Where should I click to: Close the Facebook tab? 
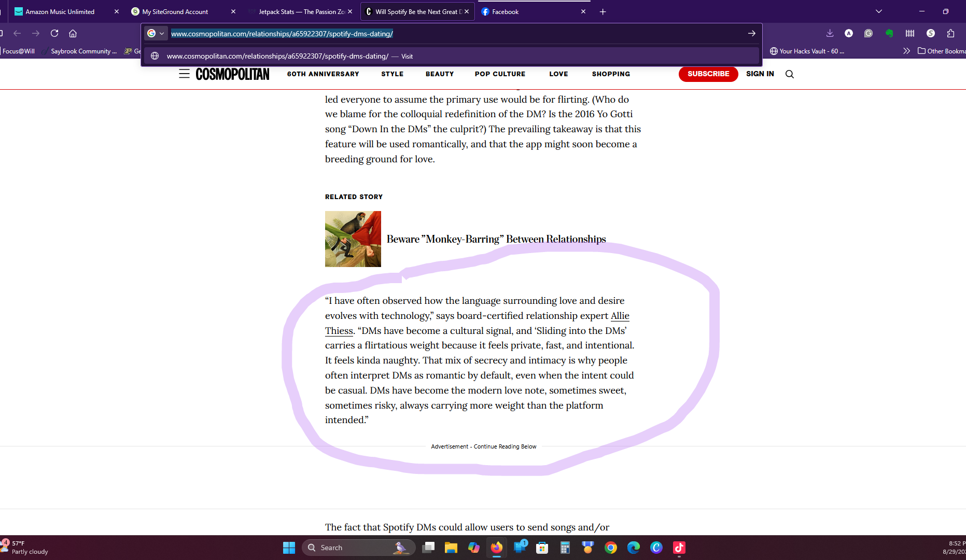click(583, 11)
